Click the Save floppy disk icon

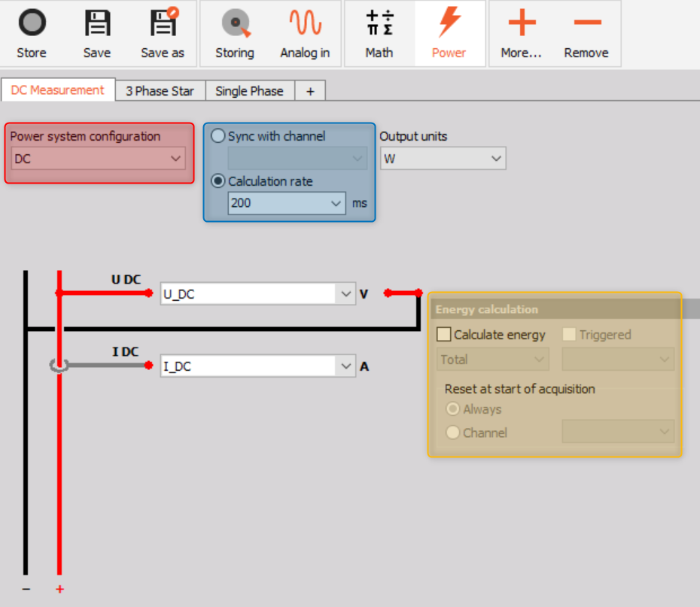[97, 23]
